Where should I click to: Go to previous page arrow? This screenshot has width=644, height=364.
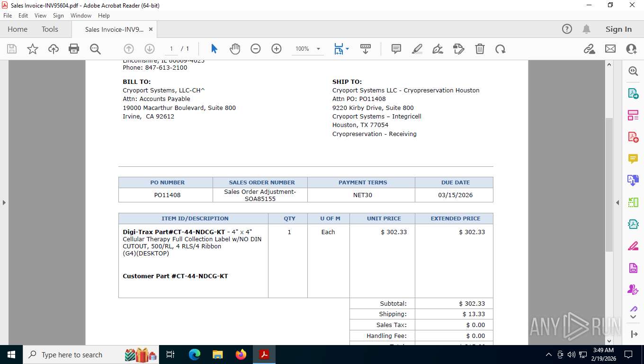point(129,49)
